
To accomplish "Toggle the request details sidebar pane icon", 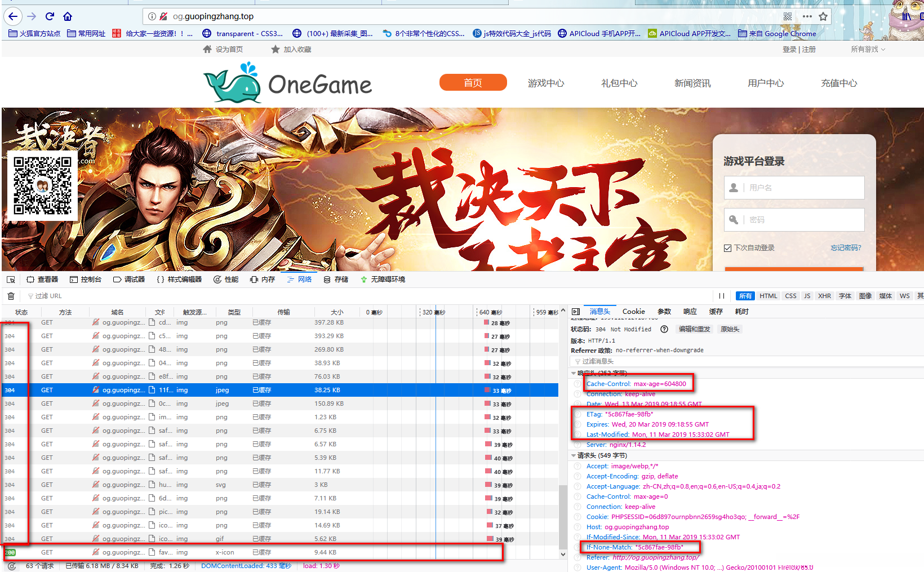I will point(575,312).
